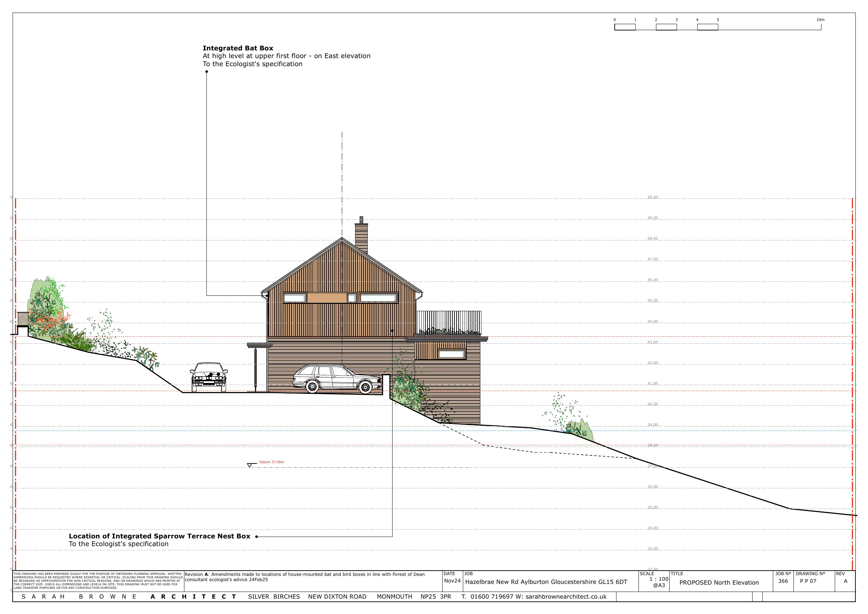Click the Datum 37.00m triangle marker
The width and height of the screenshot is (868, 614).
coord(249,465)
